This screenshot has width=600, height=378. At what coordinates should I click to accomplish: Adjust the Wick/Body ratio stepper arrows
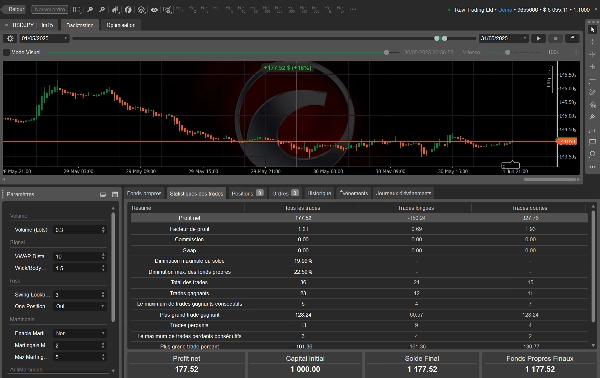click(103, 268)
